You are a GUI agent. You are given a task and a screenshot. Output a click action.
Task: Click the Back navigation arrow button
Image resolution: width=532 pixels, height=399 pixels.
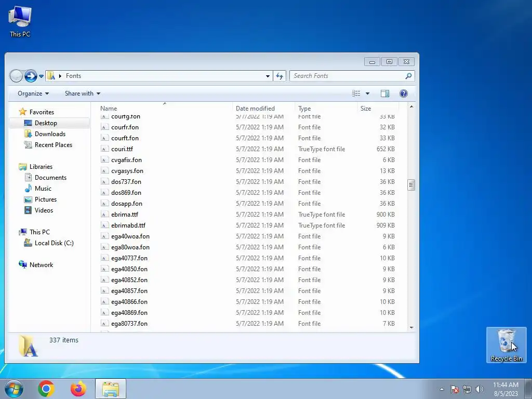tap(16, 76)
